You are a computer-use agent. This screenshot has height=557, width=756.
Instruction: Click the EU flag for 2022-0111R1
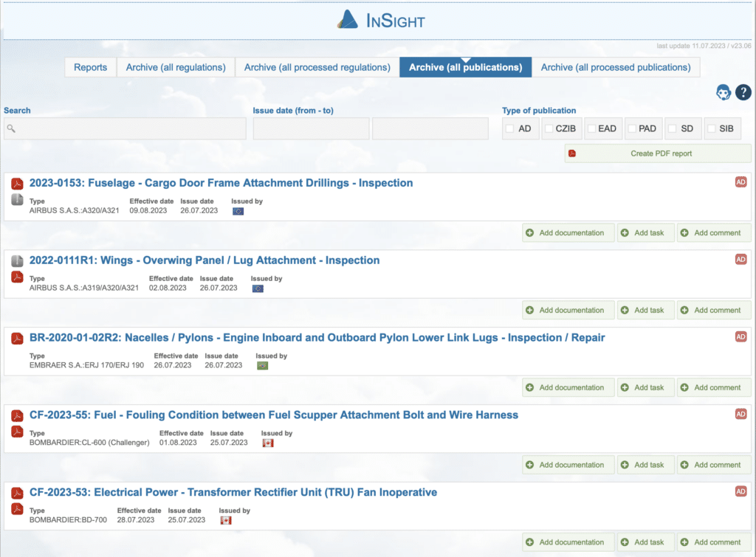tap(258, 288)
